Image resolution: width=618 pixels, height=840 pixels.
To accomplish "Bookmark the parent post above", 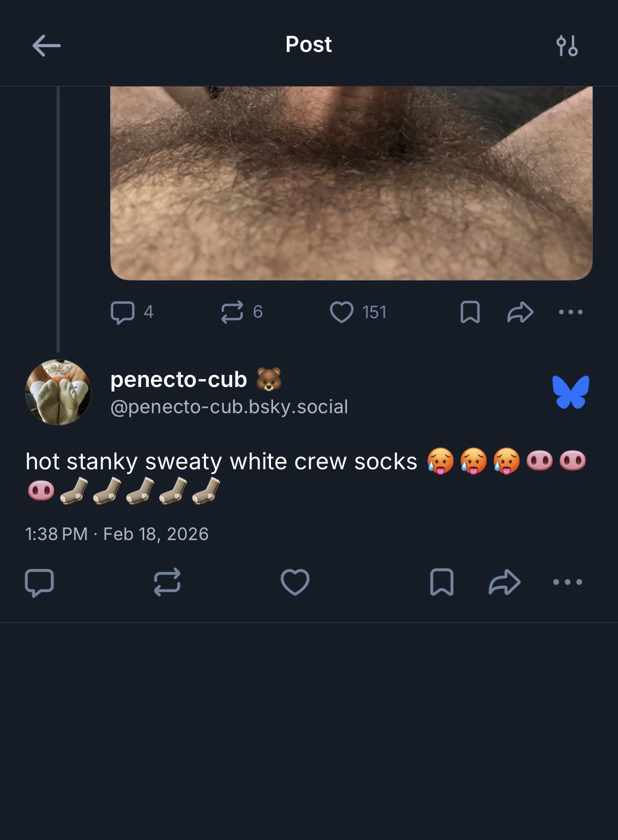I will [470, 312].
